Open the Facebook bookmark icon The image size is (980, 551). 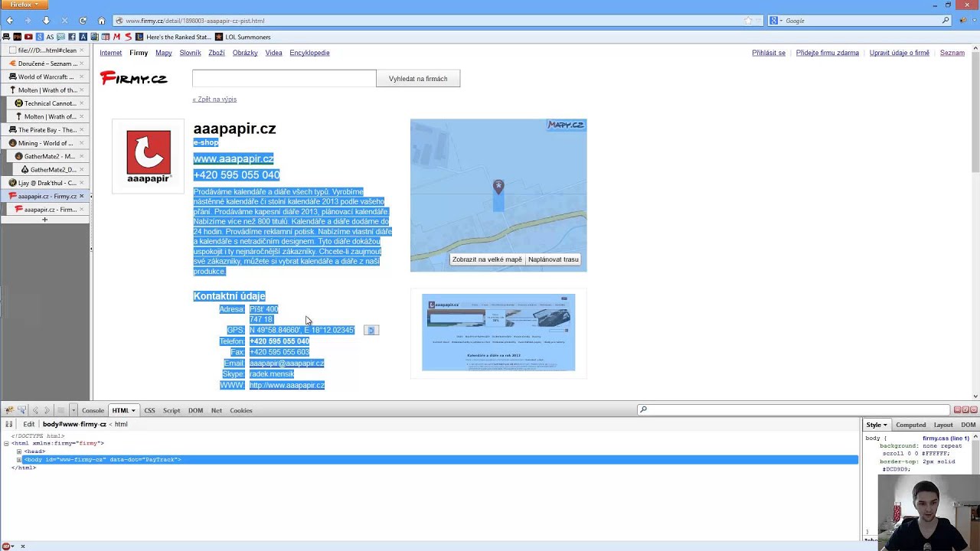(x=73, y=37)
